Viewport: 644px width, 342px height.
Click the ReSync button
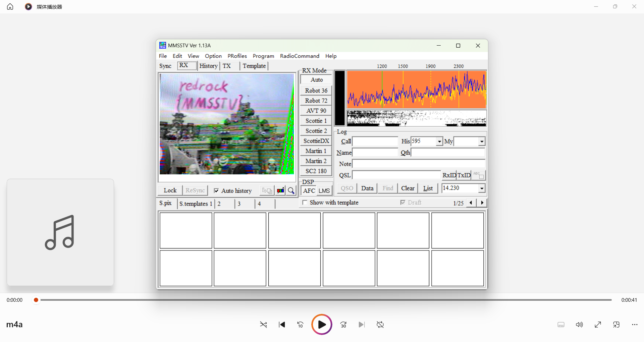(x=195, y=190)
